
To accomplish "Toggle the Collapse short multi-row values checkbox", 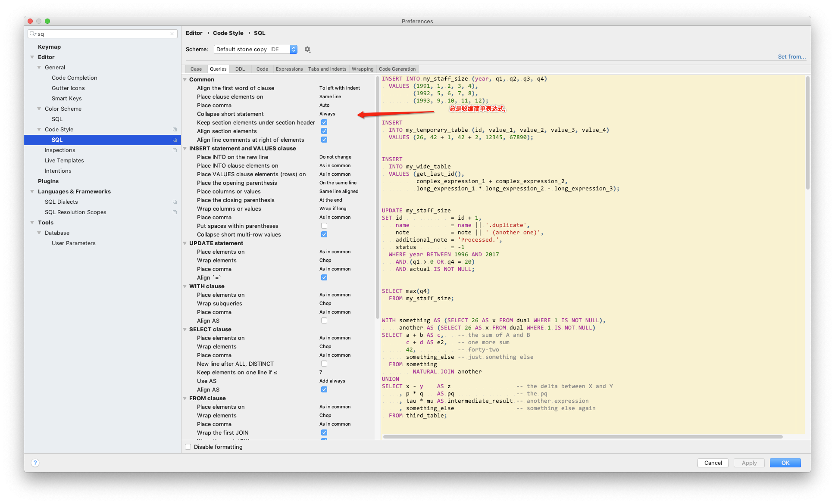I will point(324,234).
